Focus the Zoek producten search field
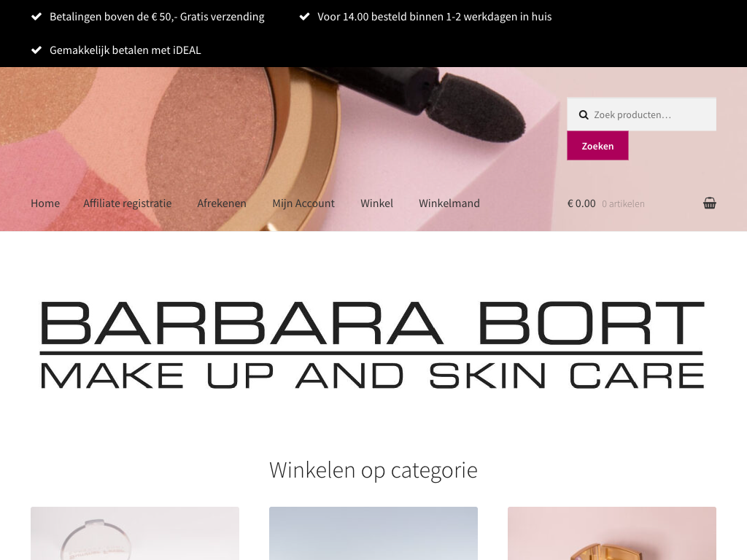This screenshot has height=560, width=747. (x=641, y=114)
